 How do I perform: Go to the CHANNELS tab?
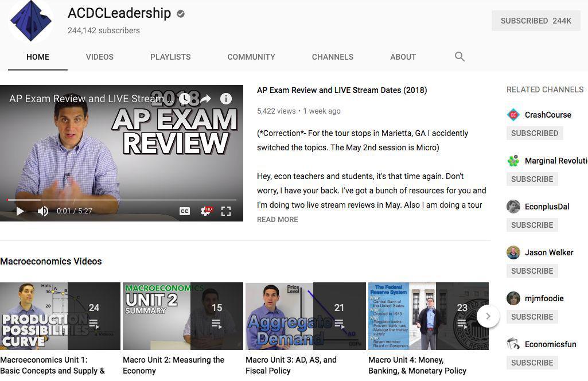tap(333, 57)
